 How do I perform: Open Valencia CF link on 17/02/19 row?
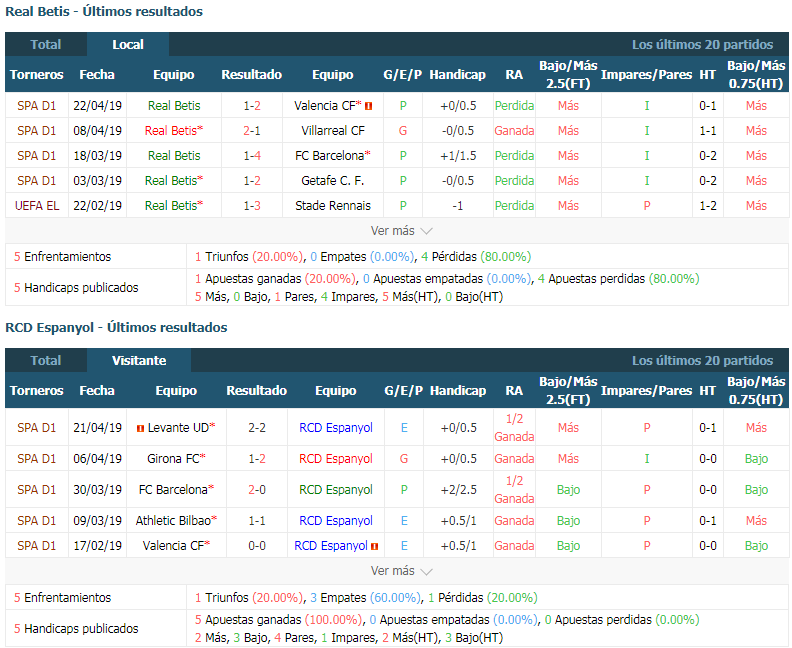173,546
